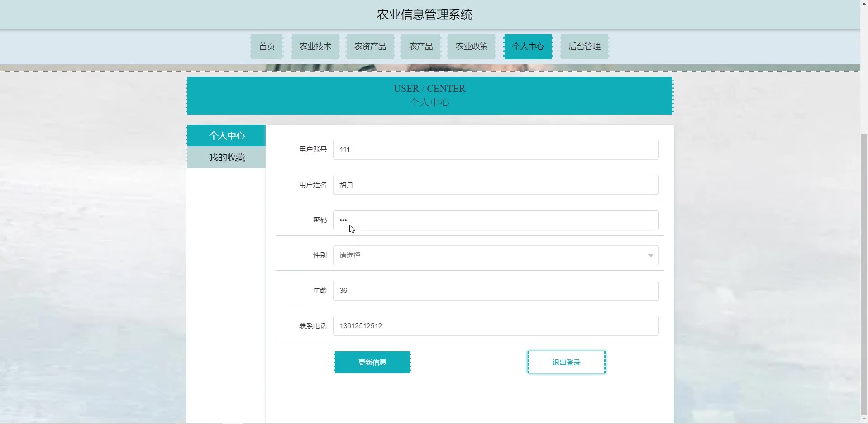The image size is (868, 424).
Task: Expand the 性别 dropdown list
Action: click(x=489, y=255)
